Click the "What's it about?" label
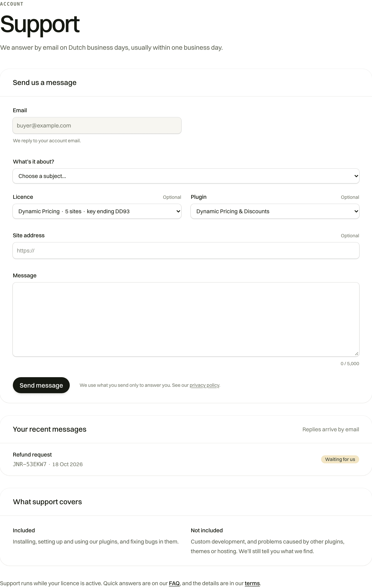This screenshot has height=588, width=372. pyautogui.click(x=33, y=162)
